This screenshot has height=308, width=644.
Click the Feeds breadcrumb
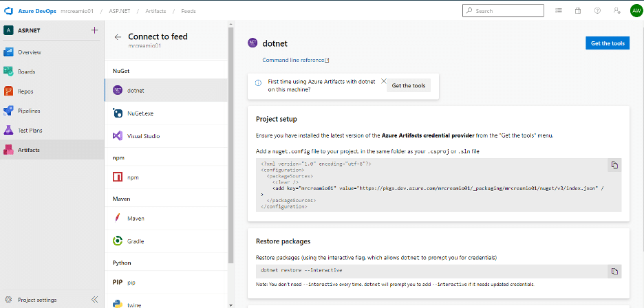189,11
